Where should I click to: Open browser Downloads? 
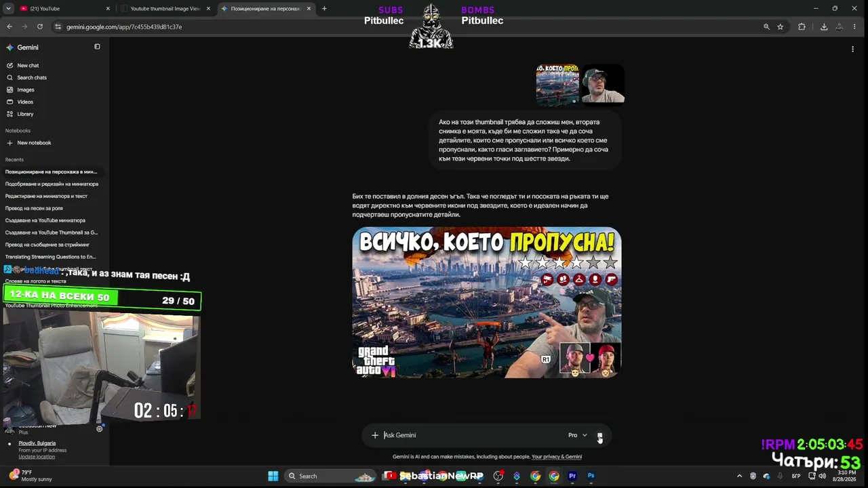pyautogui.click(x=824, y=27)
